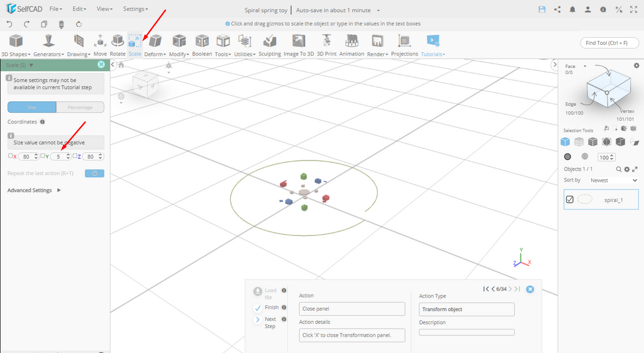This screenshot has height=353, width=644.
Task: Open the user account icon
Action: pos(588,9)
